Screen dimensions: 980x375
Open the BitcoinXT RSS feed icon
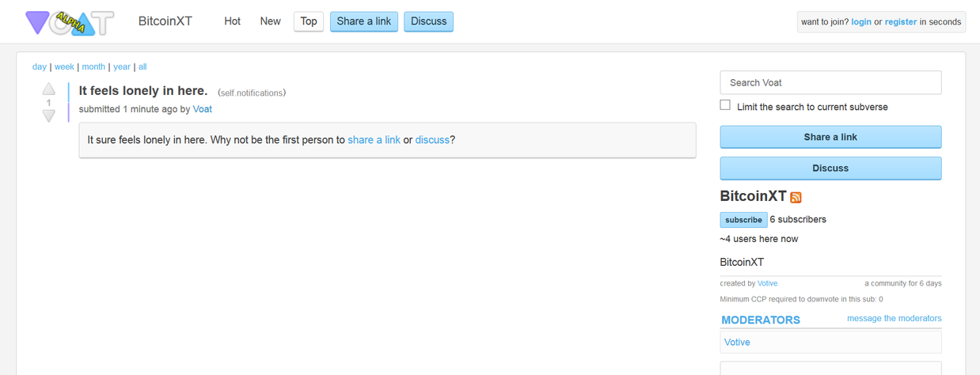(x=796, y=197)
